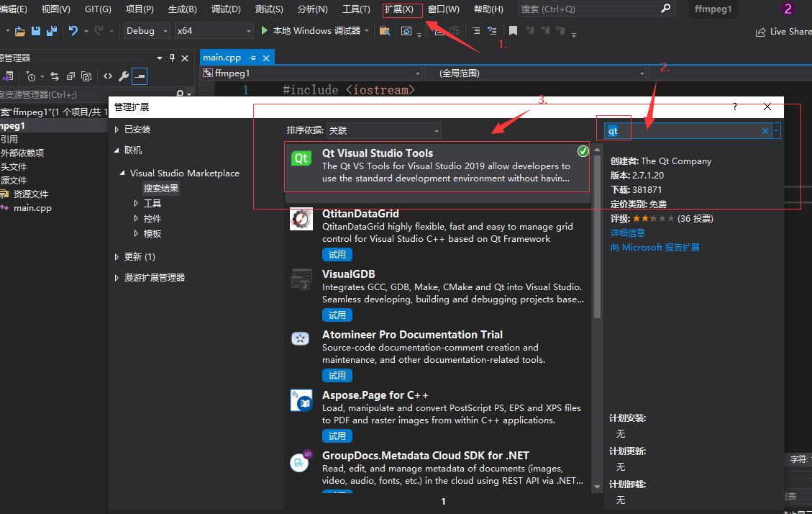Open the Project menu

click(140, 9)
